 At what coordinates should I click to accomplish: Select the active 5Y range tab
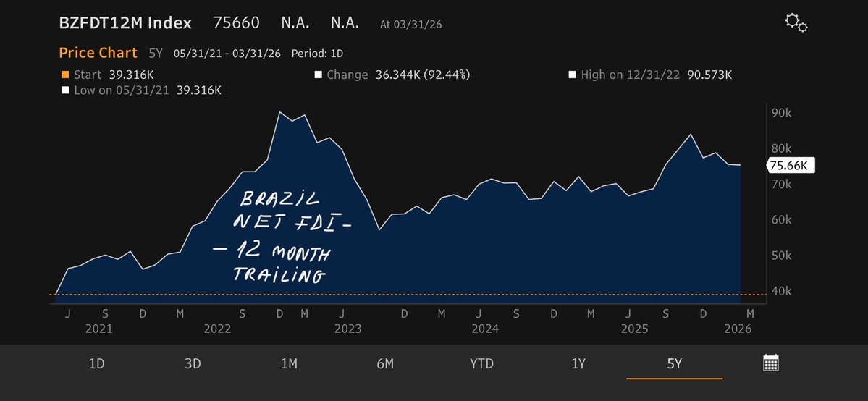click(674, 364)
